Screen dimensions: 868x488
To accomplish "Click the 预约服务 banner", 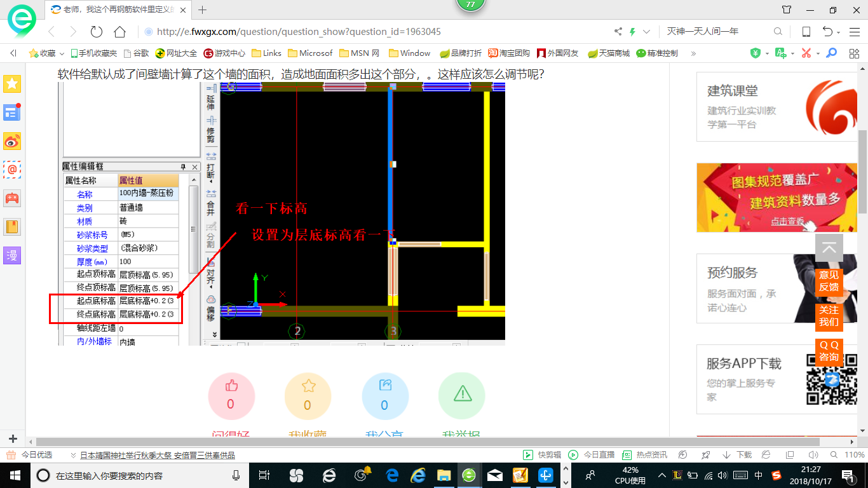I will (777, 289).
